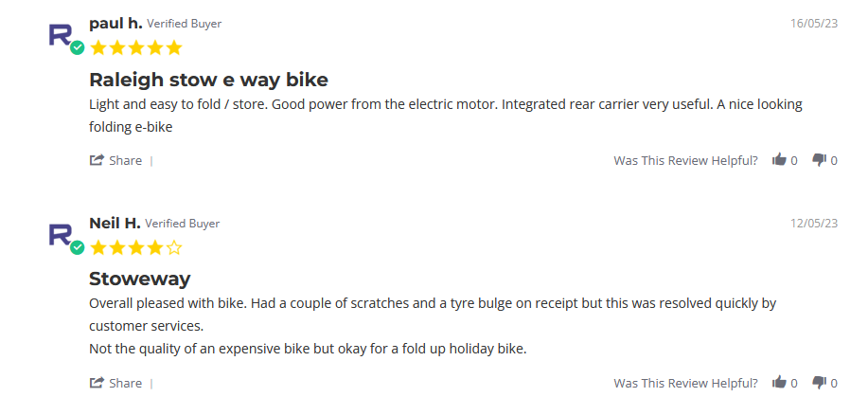The width and height of the screenshot is (868, 415).
Task: Click Verified Buyer label beside Neil H.
Action: (x=183, y=224)
